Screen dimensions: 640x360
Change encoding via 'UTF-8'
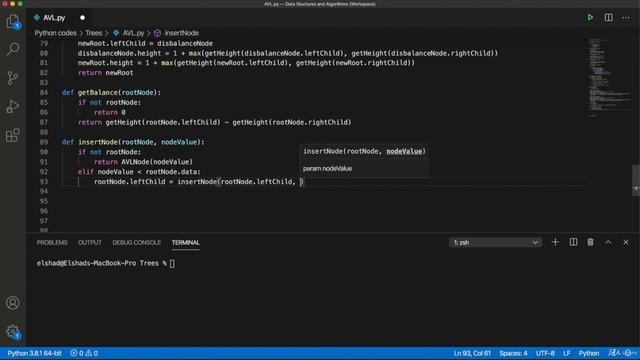(x=545, y=353)
